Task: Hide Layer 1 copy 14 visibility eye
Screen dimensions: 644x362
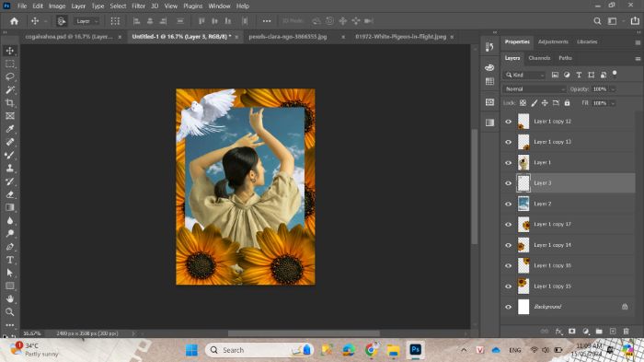Action: pos(509,245)
